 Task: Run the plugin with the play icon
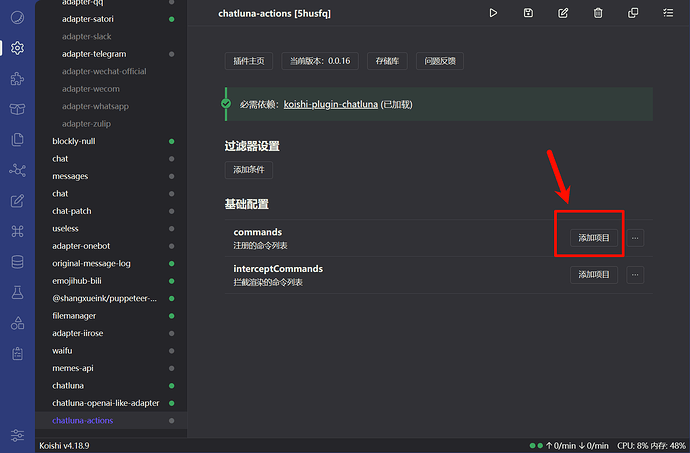[x=493, y=13]
